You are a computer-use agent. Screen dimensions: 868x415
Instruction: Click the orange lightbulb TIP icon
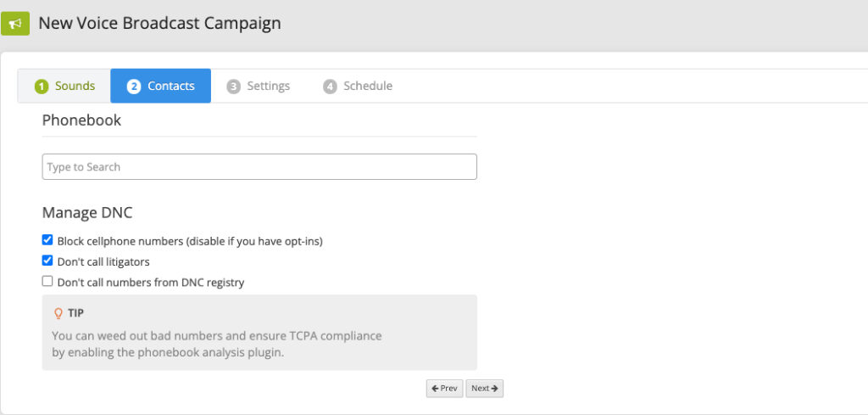[58, 314]
